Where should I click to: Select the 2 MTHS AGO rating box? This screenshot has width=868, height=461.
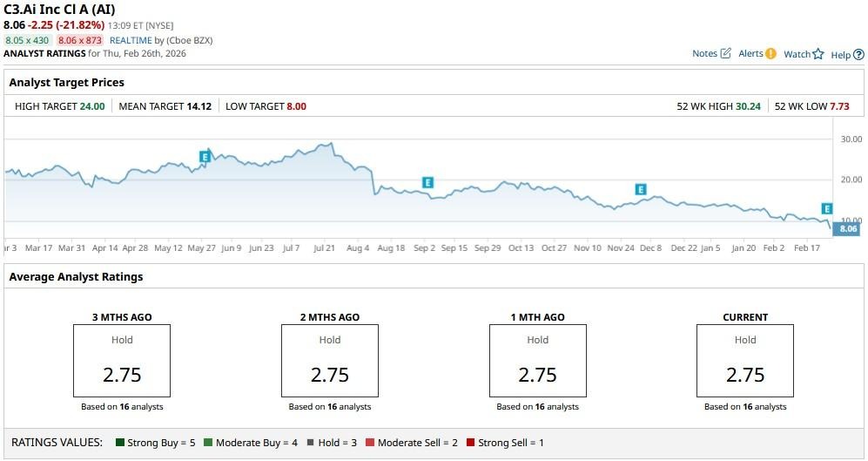coord(330,361)
